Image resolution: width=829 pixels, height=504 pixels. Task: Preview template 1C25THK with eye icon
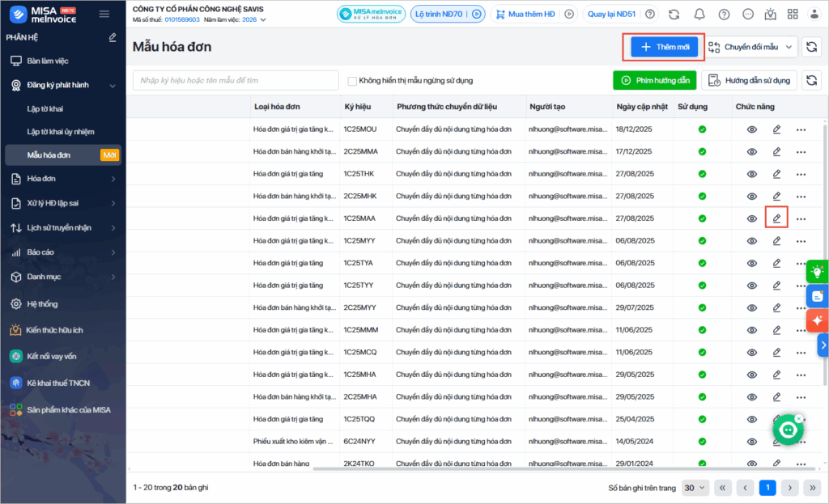pos(752,175)
